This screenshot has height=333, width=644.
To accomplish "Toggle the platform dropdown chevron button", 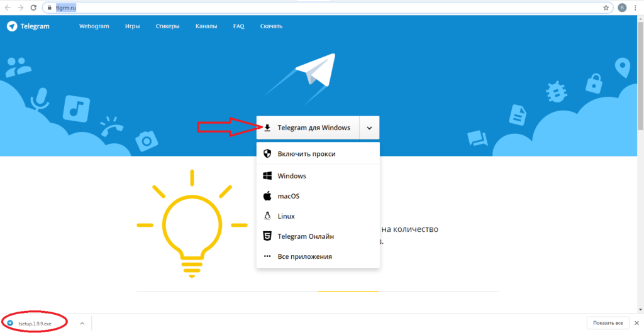I will (x=369, y=128).
